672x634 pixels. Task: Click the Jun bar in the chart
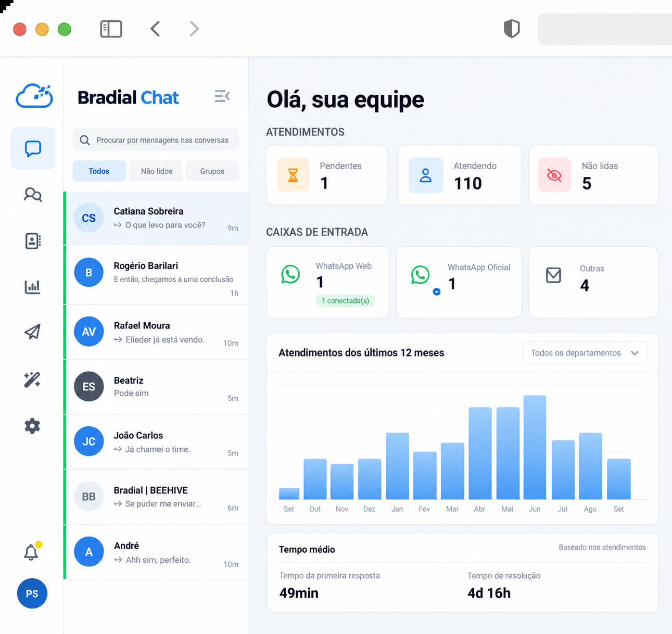[535, 447]
